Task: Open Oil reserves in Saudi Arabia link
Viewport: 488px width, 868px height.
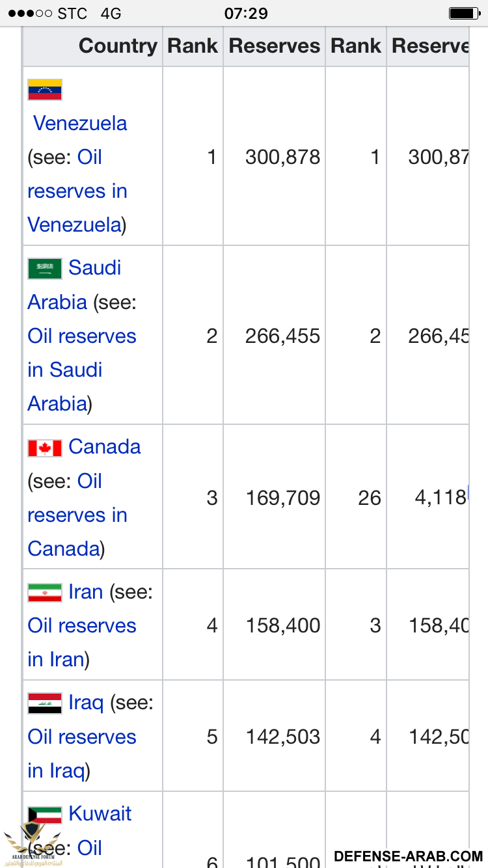Action: pos(82,370)
